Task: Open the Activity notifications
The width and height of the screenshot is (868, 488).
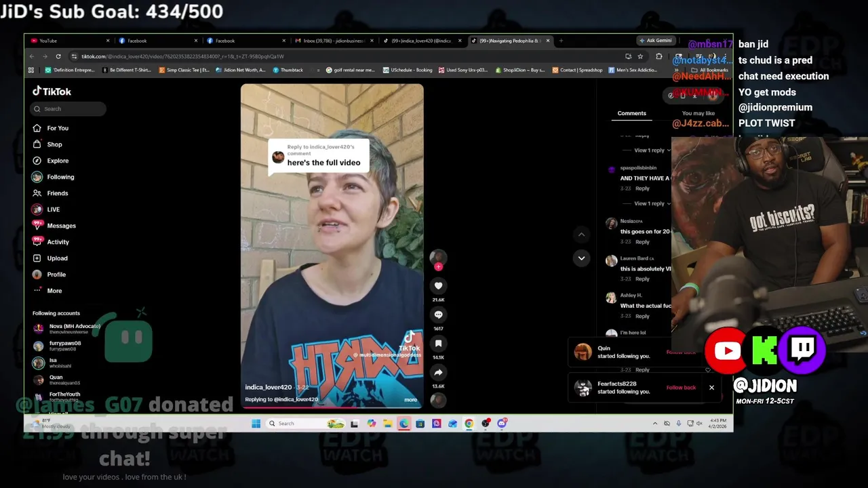Action: pos(51,242)
